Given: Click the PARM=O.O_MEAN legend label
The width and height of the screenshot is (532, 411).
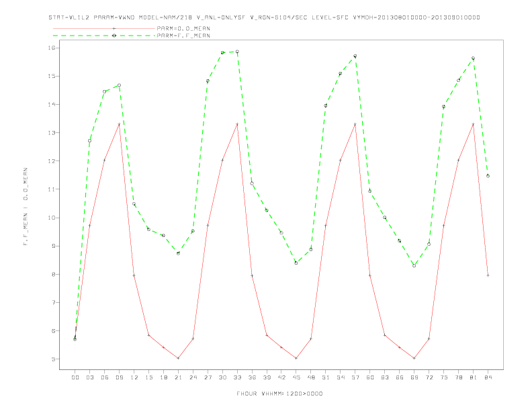Looking at the screenshot, I should (183, 28).
